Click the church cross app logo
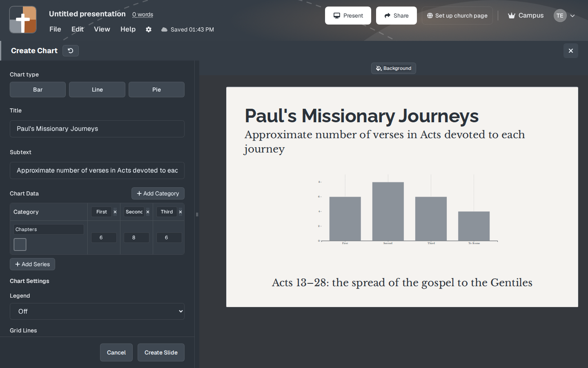This screenshot has width=588, height=368. click(23, 20)
